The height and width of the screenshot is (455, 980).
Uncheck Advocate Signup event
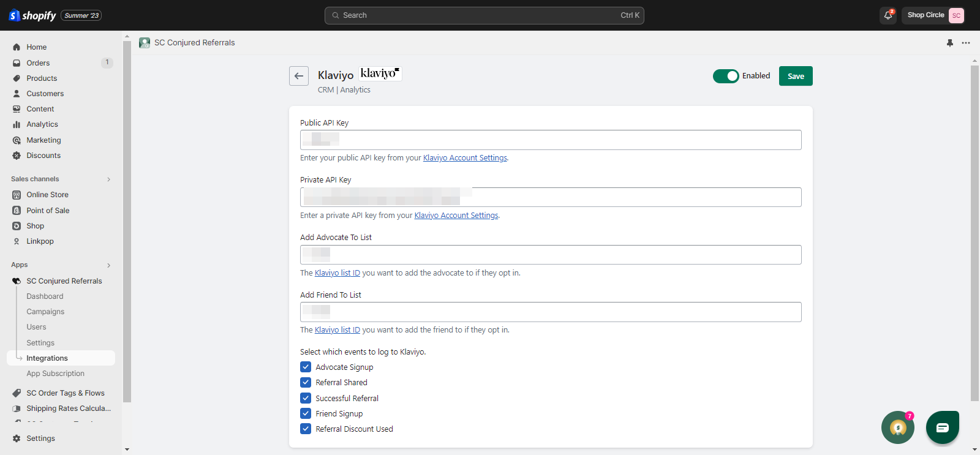click(306, 367)
